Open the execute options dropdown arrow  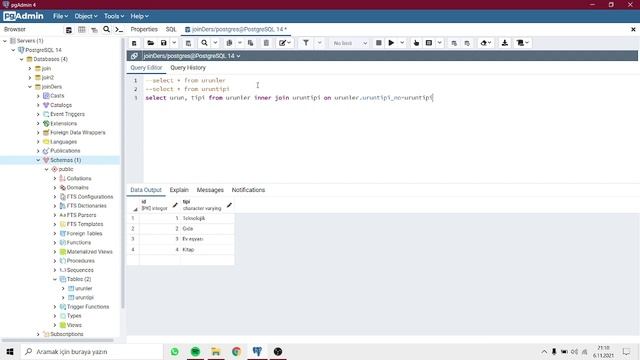click(402, 43)
